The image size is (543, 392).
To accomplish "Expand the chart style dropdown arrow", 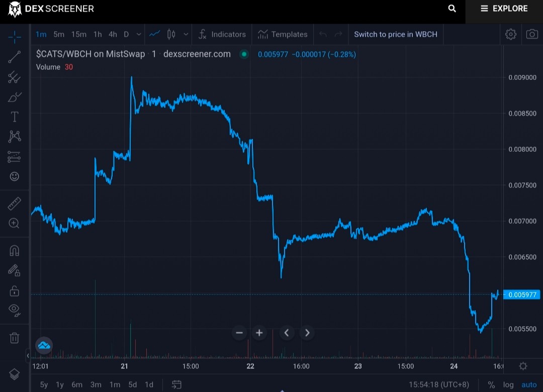I will [x=186, y=34].
